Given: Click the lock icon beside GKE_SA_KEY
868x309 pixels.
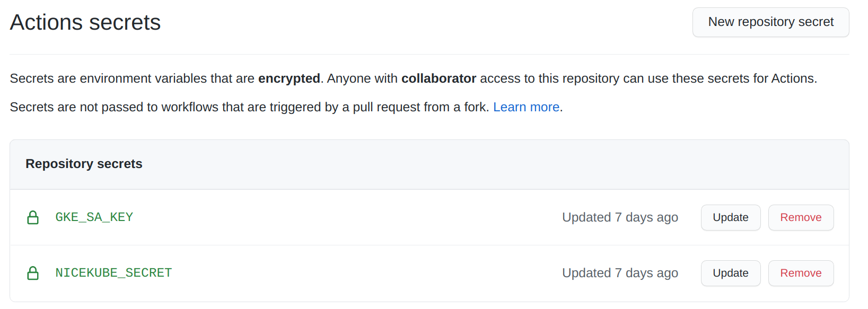Looking at the screenshot, I should (33, 217).
